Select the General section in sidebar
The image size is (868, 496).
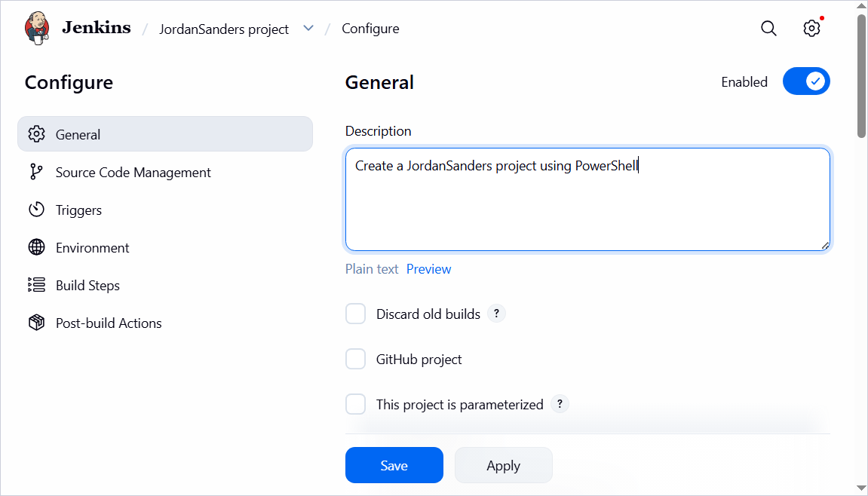pyautogui.click(x=165, y=134)
